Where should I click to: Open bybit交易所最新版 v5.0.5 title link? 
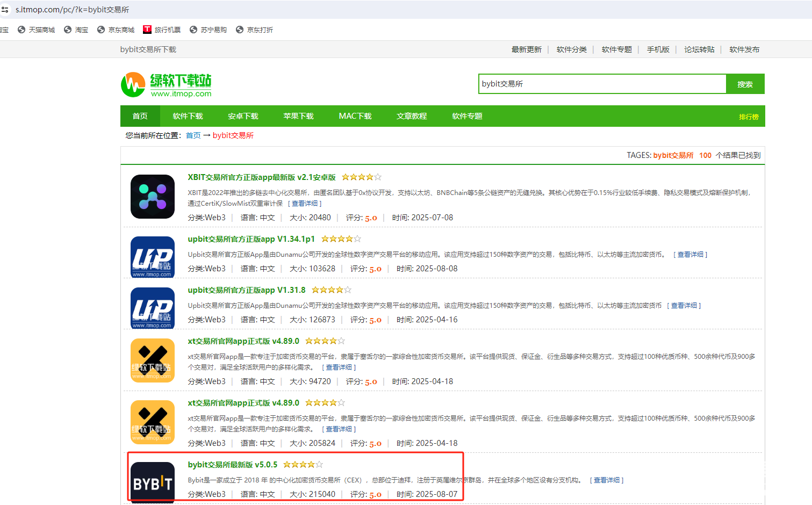coord(233,465)
